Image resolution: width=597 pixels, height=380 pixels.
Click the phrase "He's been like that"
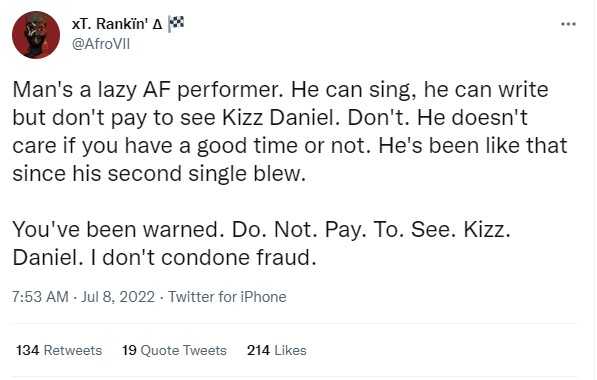coord(472,146)
